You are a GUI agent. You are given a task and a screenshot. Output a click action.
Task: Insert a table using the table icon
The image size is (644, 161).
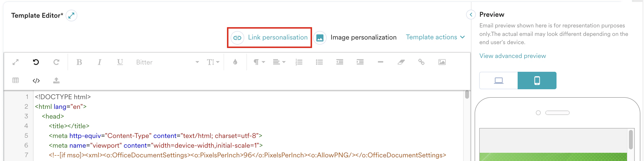[x=16, y=80]
